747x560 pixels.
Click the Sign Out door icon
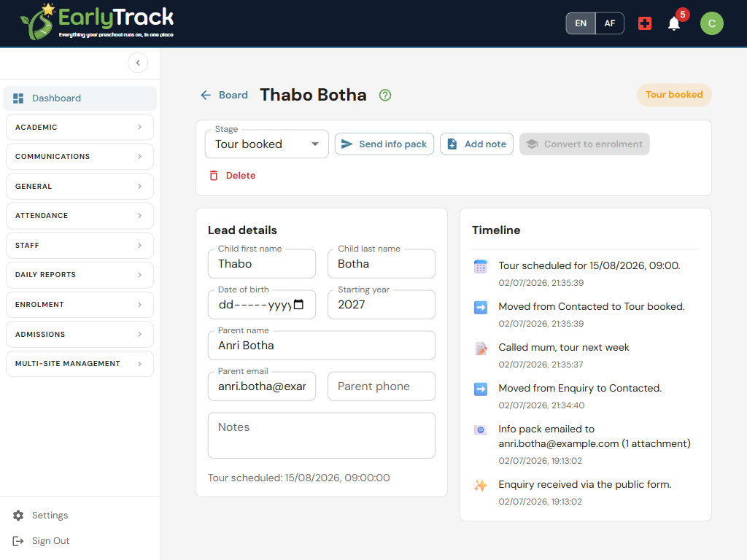(x=18, y=541)
